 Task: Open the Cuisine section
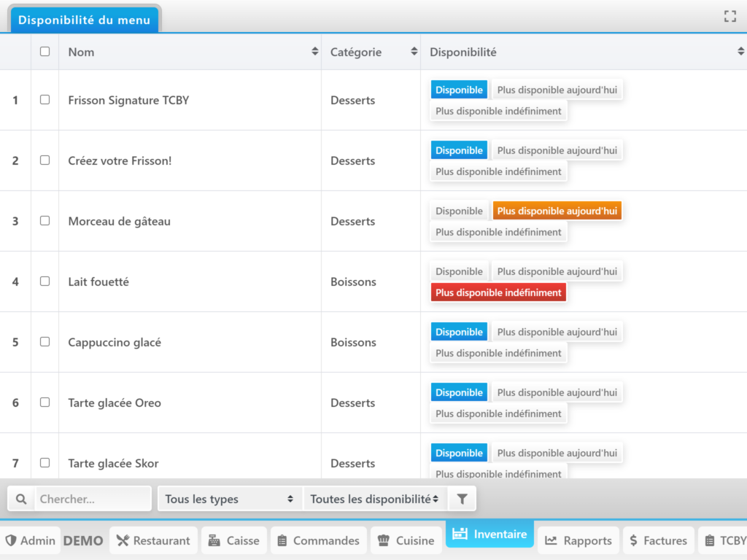click(406, 540)
